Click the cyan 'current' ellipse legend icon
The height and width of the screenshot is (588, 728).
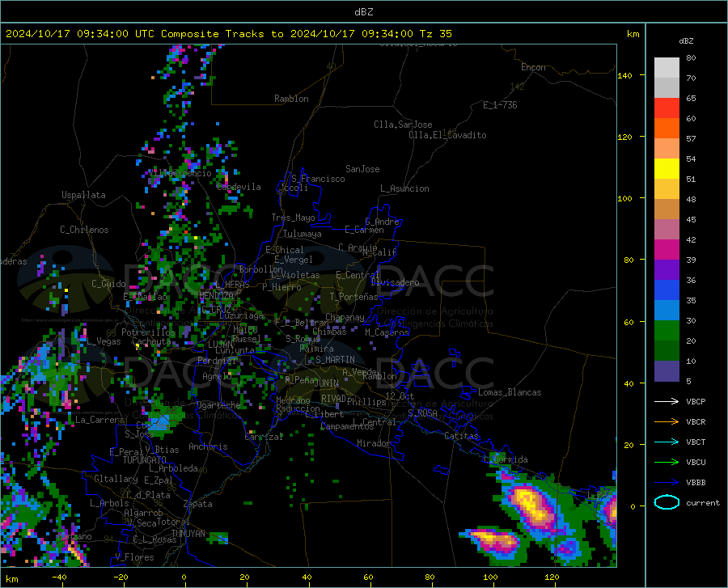click(x=667, y=502)
